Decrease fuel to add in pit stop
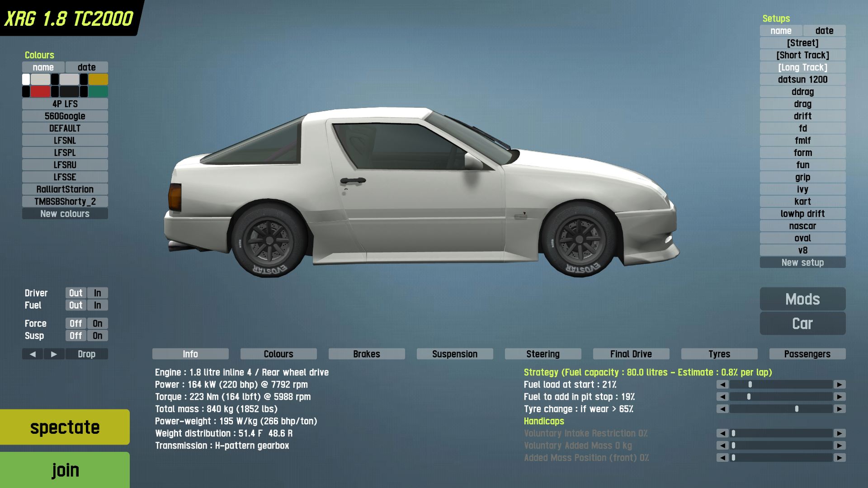Image resolution: width=868 pixels, height=488 pixels. pos(722,397)
